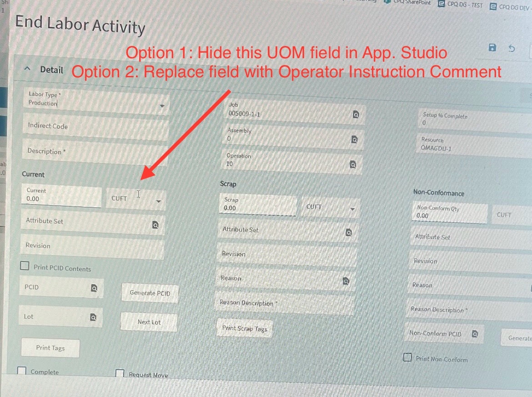Open Scrap Reason search icon
This screenshot has width=532, height=397.
[346, 281]
